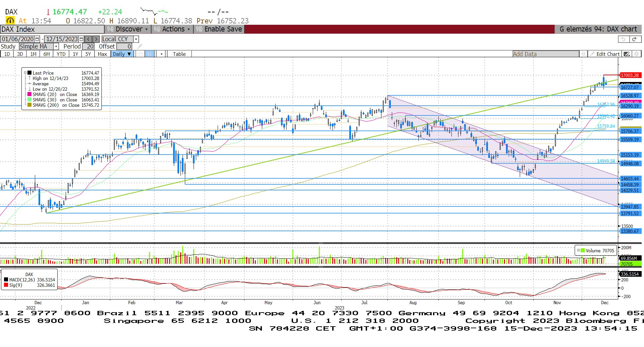Expand the 94) Discover menu

127,29
